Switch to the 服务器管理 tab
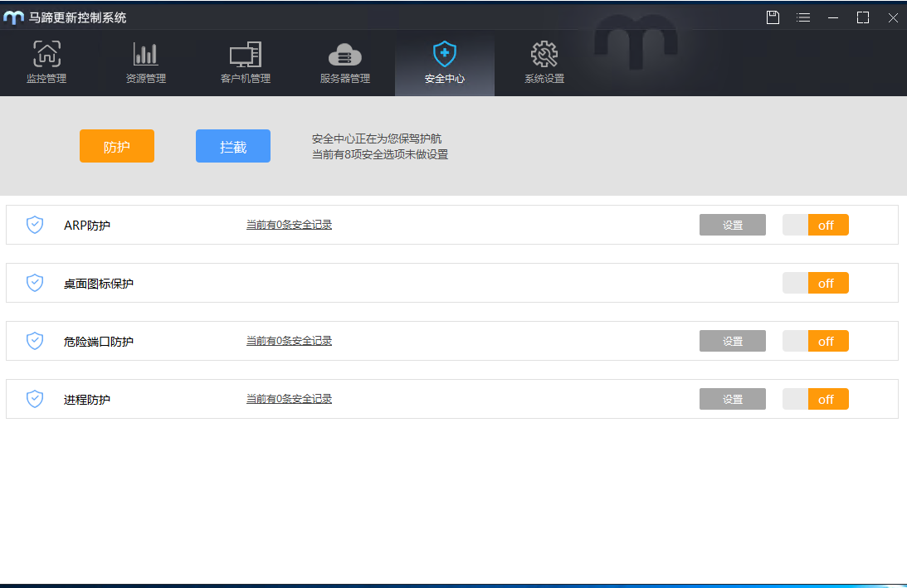Image resolution: width=907 pixels, height=588 pixels. [345, 64]
